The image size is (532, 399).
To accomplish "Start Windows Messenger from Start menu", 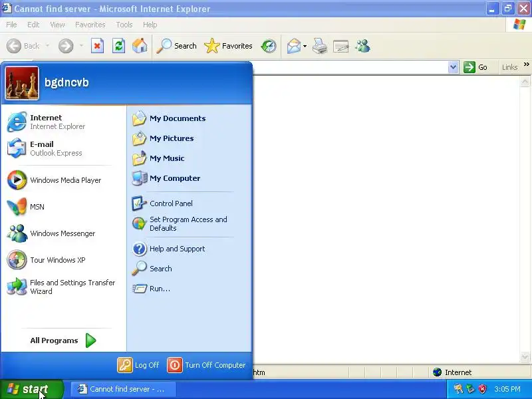I will pos(63,233).
